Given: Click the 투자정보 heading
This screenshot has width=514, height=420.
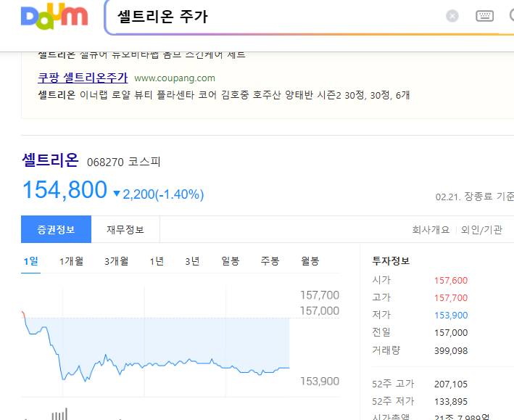Looking at the screenshot, I should [391, 261].
